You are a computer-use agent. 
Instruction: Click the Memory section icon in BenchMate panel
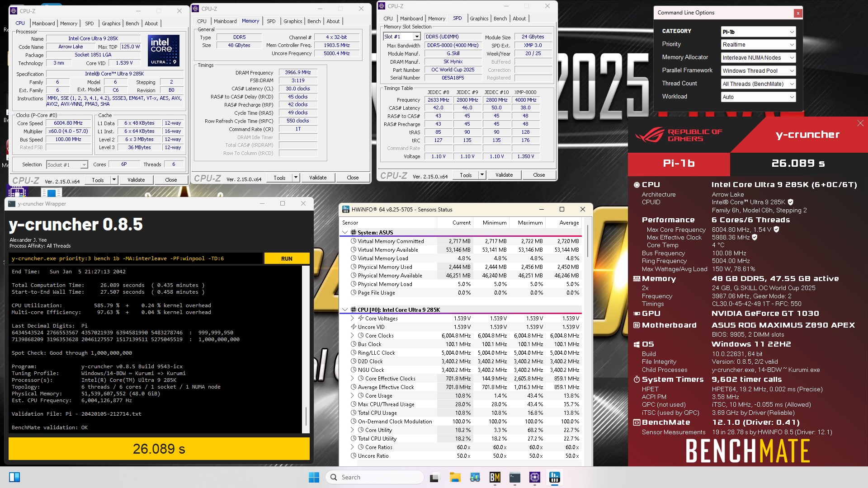[637, 279]
